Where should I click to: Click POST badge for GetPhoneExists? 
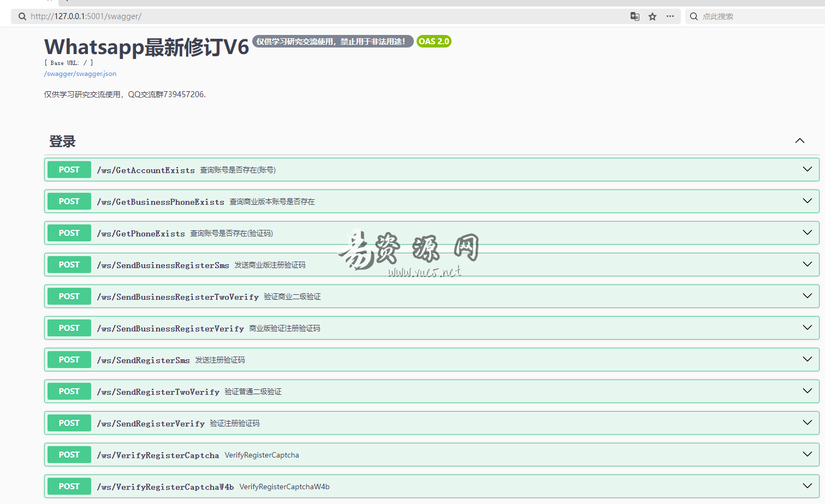click(x=69, y=233)
